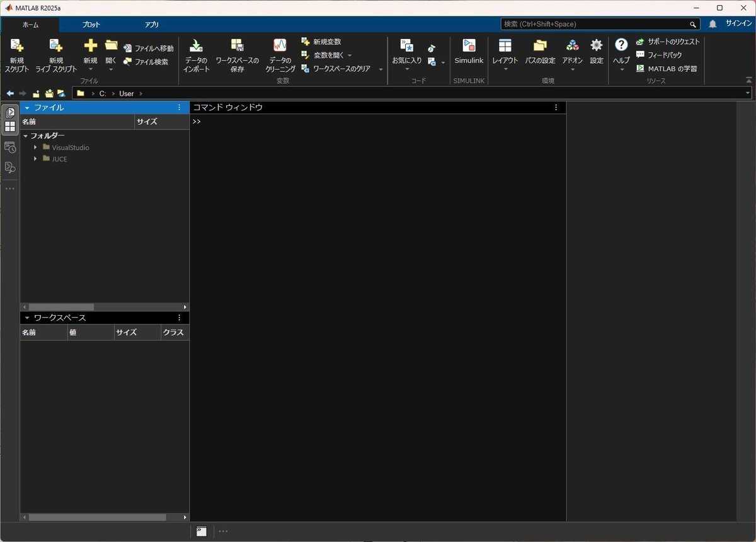Sort workspace by 値 column
This screenshot has height=542, width=756.
click(x=91, y=332)
